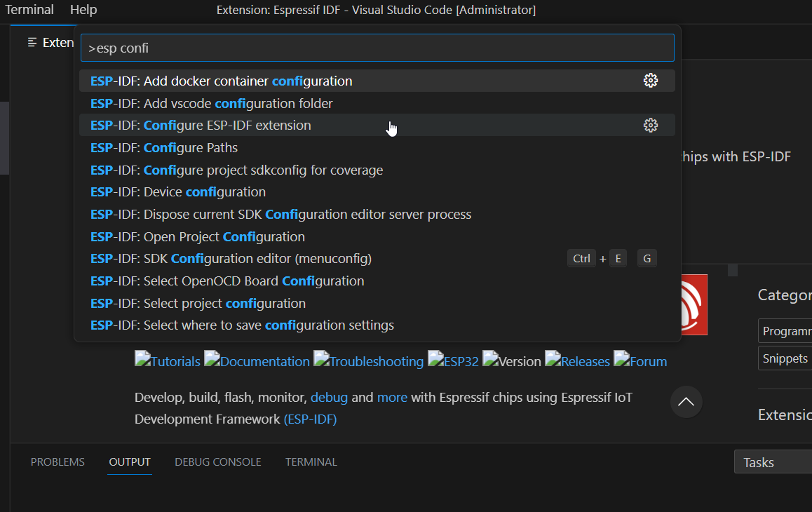The image size is (812, 512).
Task: Run SDK Configuration editor (menuconfig) command
Action: click(377, 259)
